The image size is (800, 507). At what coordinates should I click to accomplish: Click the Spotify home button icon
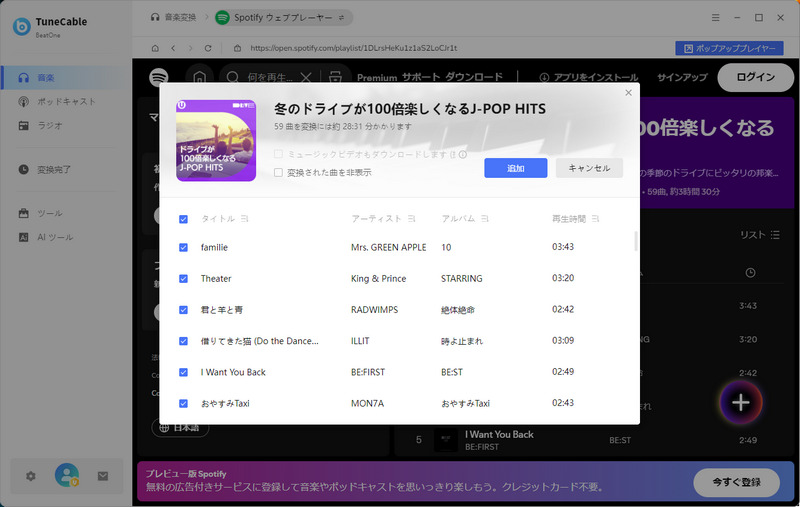199,78
